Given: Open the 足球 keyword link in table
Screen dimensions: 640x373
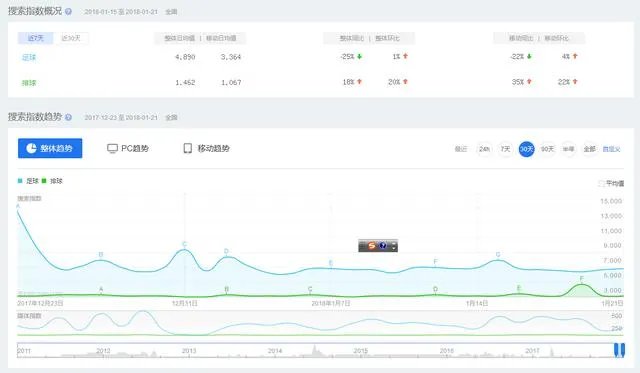Looking at the screenshot, I should pyautogui.click(x=29, y=57).
